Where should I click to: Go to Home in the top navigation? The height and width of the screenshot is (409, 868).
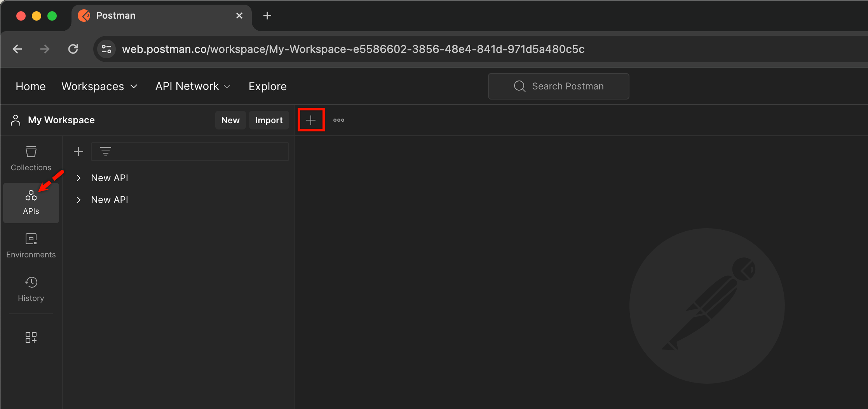31,86
